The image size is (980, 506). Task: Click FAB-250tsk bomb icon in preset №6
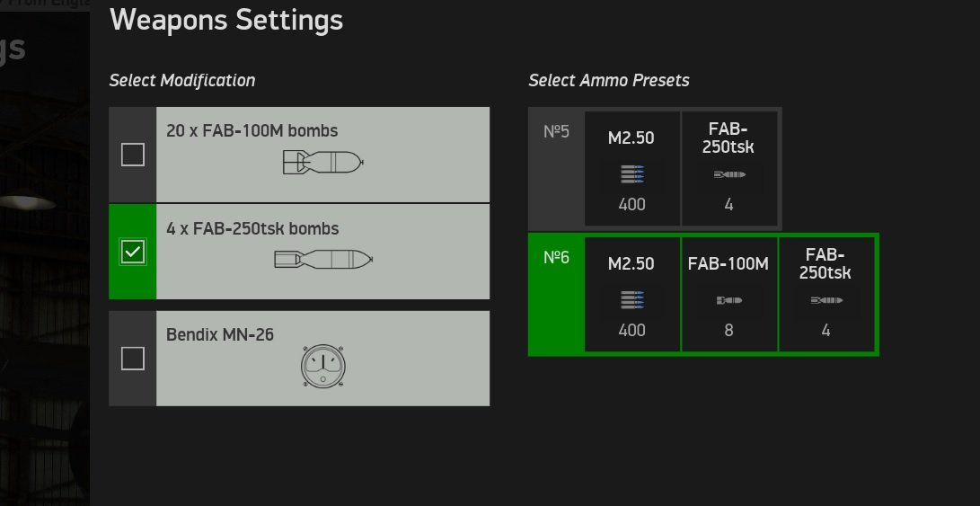[x=825, y=300]
